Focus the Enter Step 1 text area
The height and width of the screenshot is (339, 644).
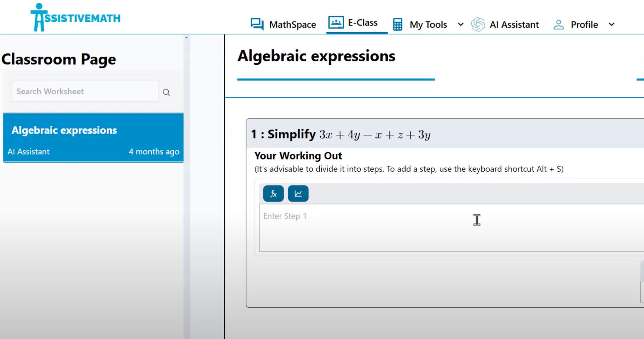[449, 228]
